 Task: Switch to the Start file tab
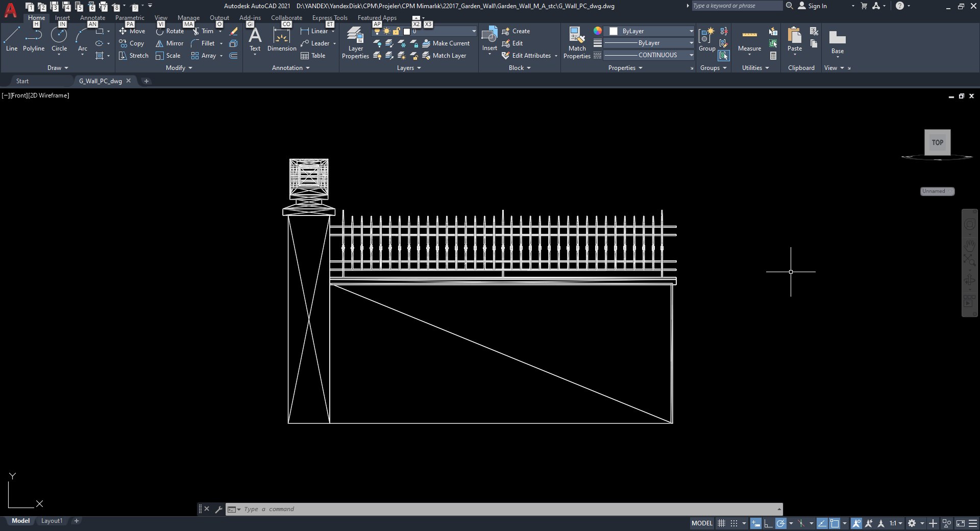(x=22, y=81)
